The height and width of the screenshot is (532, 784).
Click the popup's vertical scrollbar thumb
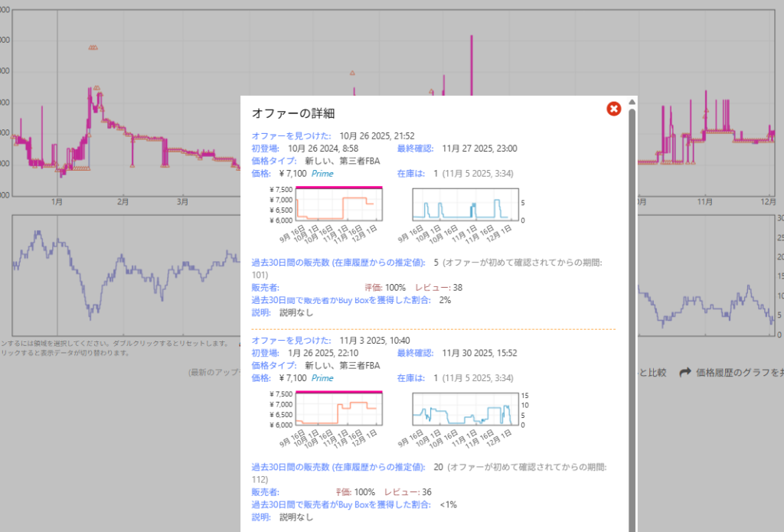click(632, 306)
